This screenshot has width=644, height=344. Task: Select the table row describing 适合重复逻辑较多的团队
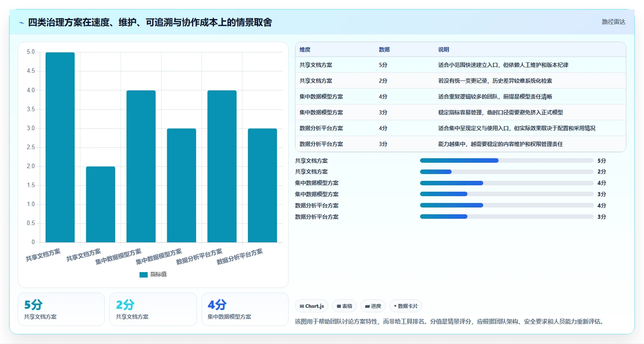461,97
